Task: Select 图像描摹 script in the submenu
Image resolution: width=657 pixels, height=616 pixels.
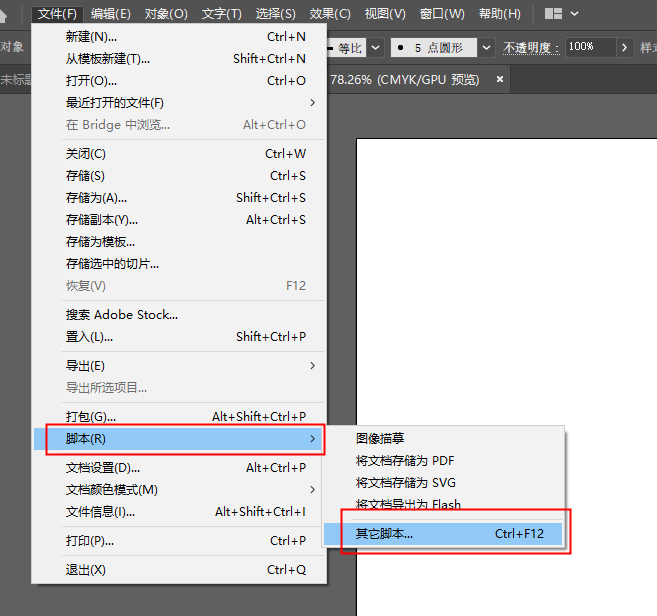Action: 381,439
